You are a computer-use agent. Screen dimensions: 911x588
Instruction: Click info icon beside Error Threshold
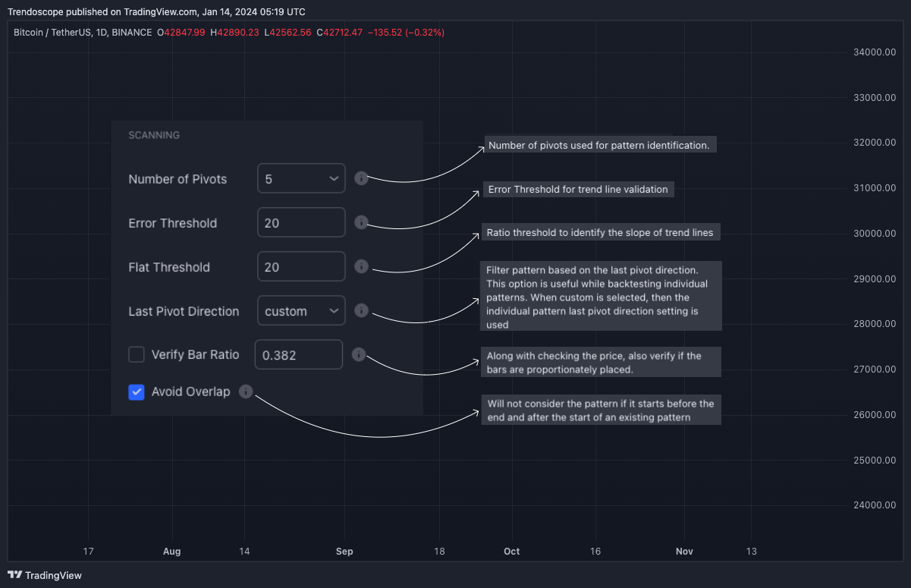[362, 222]
